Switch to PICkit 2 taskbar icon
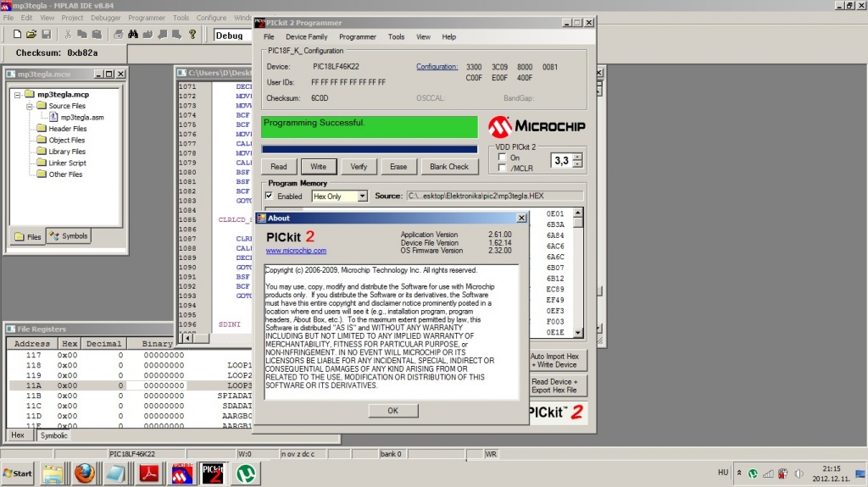868x487 pixels. tap(213, 473)
